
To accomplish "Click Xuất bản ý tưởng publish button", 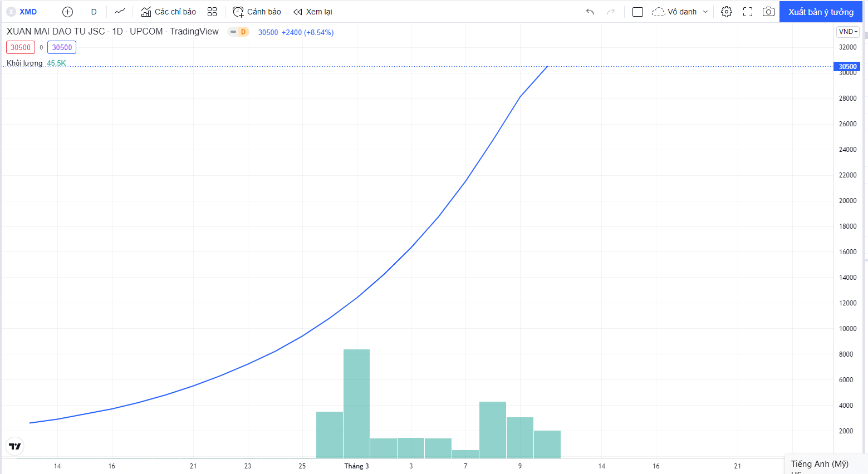I will click(821, 12).
